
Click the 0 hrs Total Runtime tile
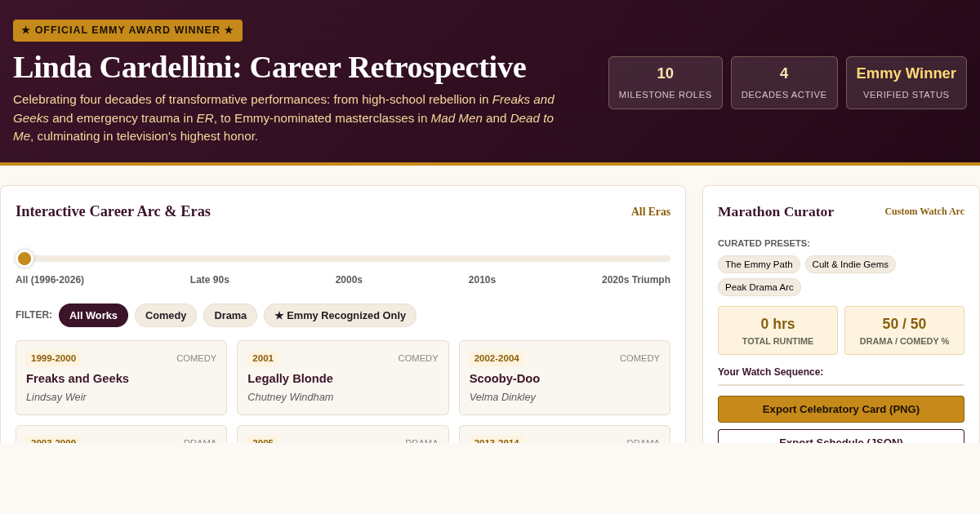click(777, 330)
